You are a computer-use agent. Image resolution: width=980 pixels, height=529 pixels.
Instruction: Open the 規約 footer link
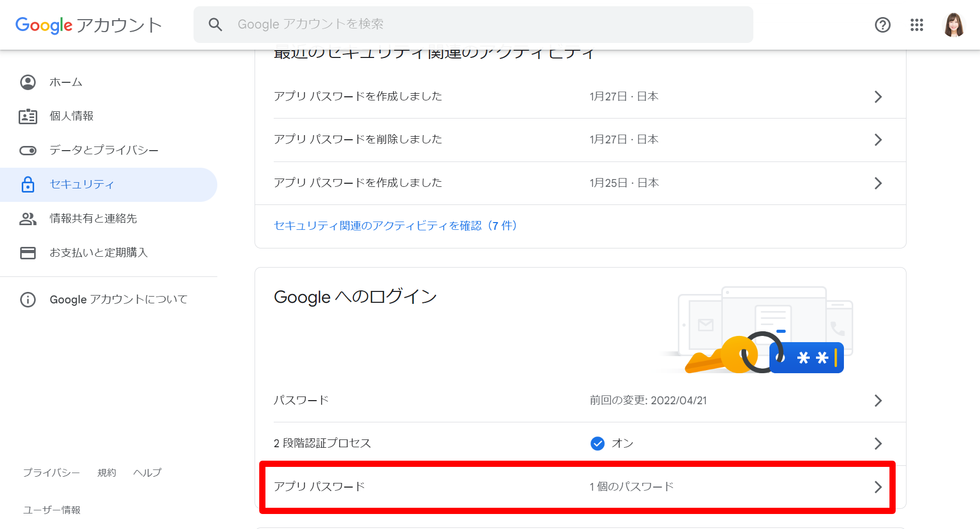click(x=107, y=473)
